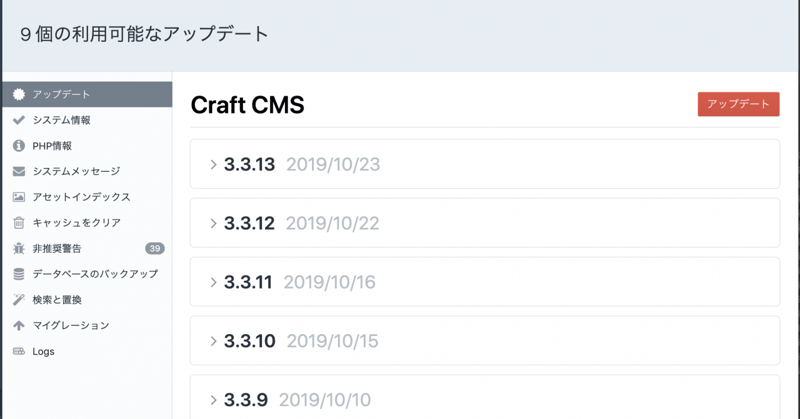Expand the 3.3.12 release chevron
This screenshot has width=800, height=419.
click(x=214, y=224)
